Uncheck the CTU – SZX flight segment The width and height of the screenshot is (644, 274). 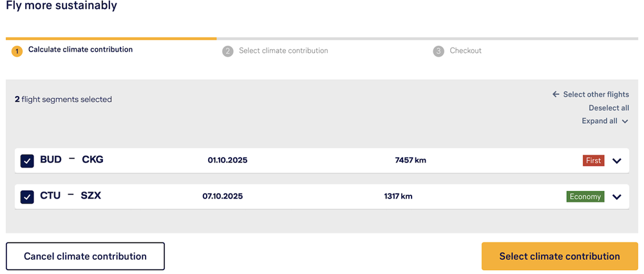click(x=27, y=197)
